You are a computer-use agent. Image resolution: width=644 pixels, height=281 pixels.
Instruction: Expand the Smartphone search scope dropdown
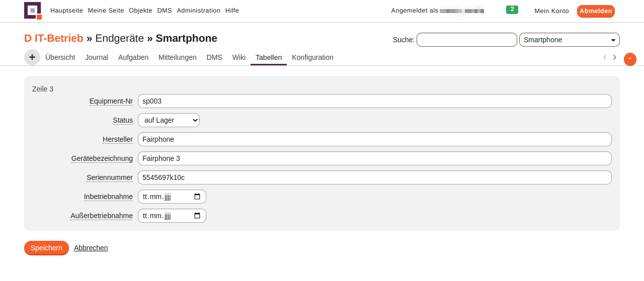[569, 40]
